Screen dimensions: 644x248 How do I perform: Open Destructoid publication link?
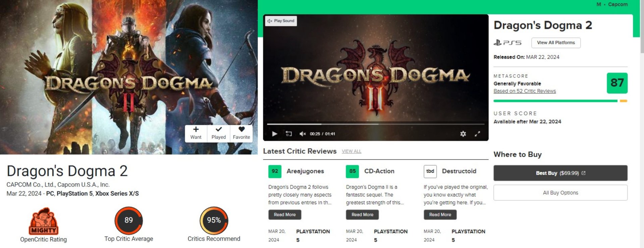pyautogui.click(x=459, y=171)
